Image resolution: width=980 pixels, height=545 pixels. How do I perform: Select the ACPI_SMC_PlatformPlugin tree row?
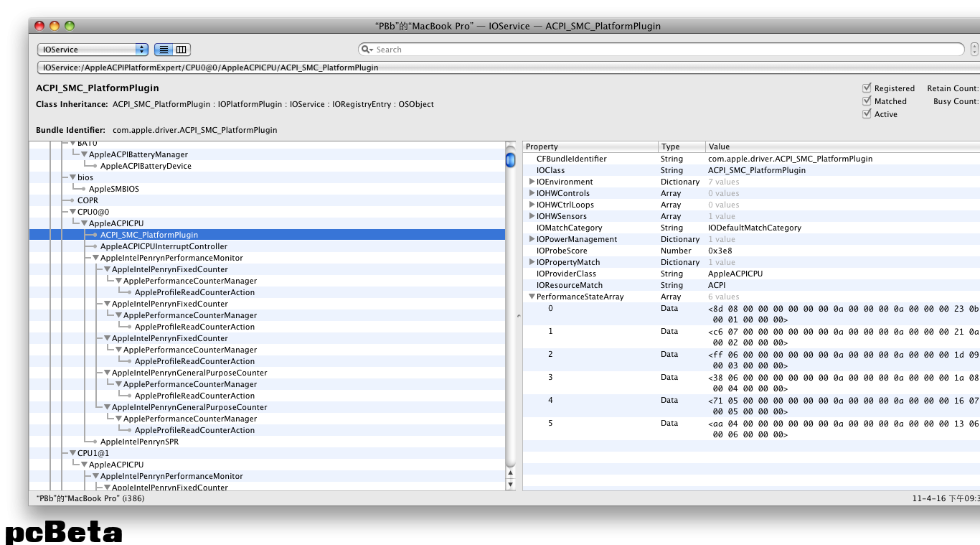[267, 235]
